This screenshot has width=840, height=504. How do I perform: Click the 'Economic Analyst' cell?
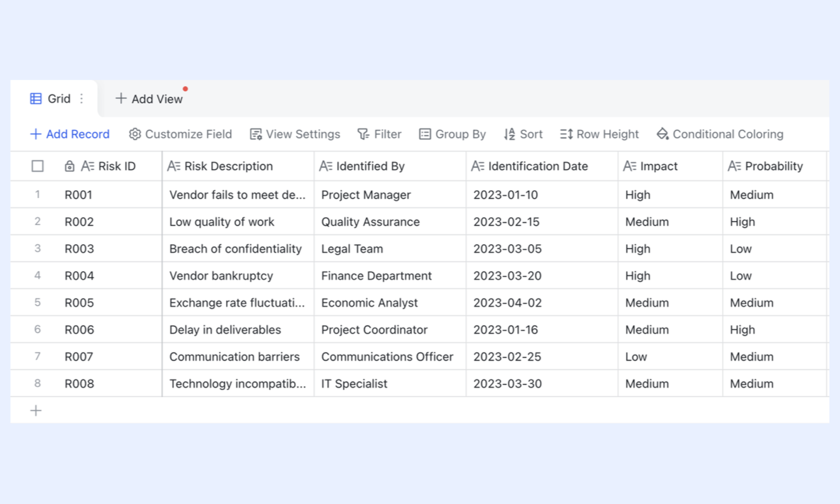coord(390,302)
